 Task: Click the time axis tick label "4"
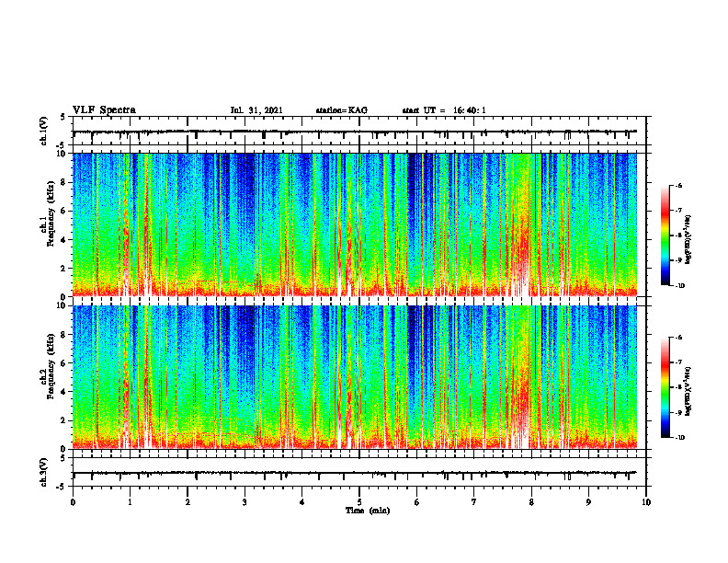(x=302, y=502)
